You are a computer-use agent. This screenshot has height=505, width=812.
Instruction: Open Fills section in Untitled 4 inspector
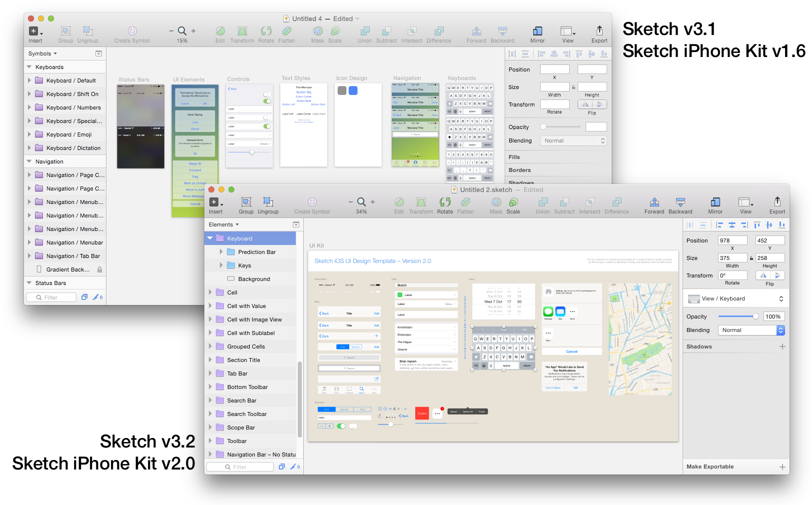point(558,157)
